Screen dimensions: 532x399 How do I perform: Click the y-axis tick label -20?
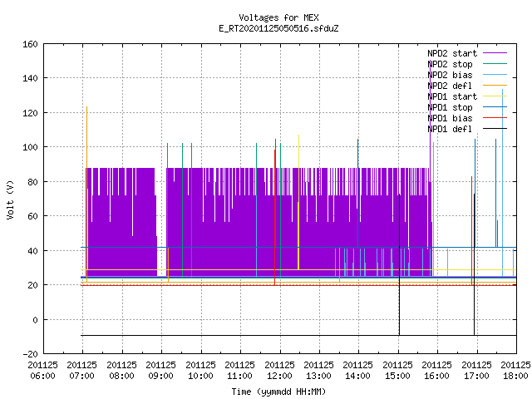coord(30,354)
